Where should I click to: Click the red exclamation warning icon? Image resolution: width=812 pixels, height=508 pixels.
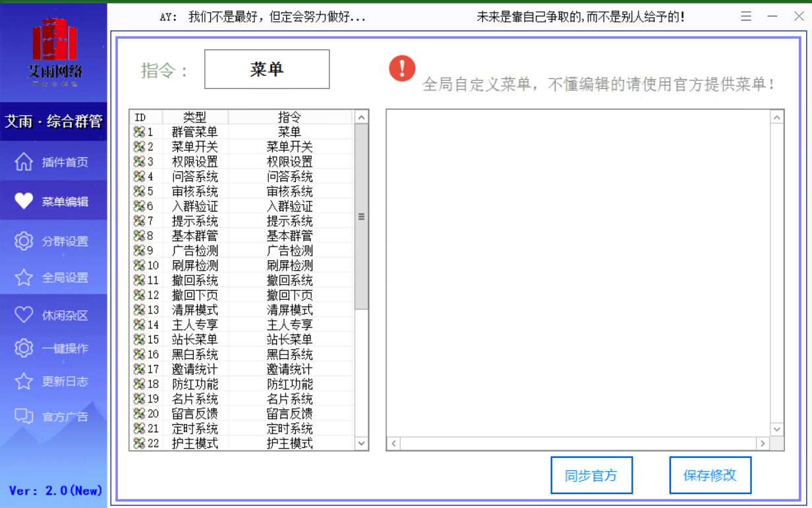point(402,69)
